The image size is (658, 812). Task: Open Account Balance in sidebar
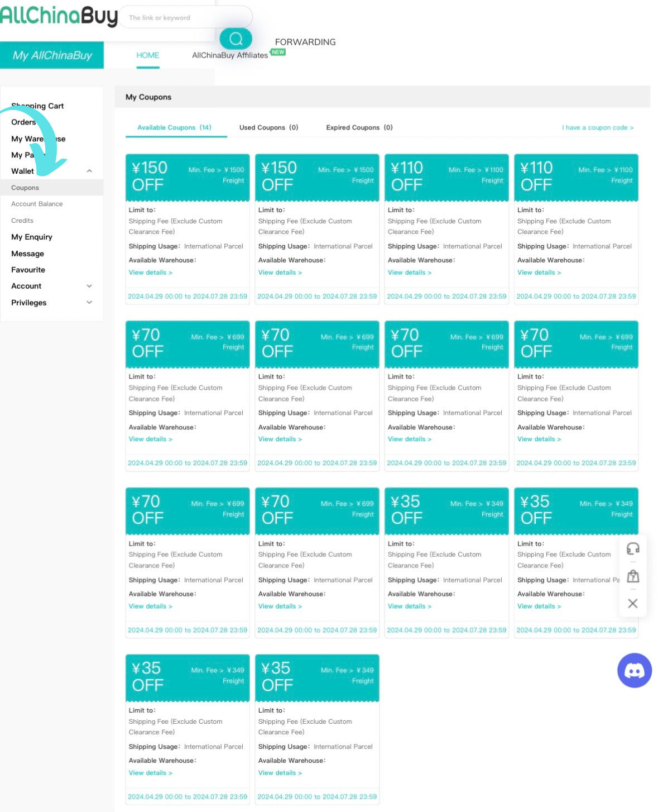(37, 204)
